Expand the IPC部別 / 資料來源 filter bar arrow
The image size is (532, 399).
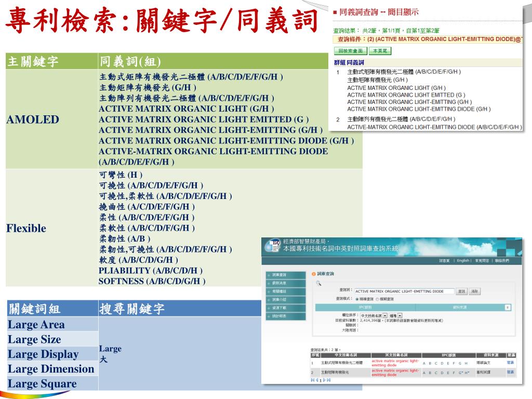point(508,308)
